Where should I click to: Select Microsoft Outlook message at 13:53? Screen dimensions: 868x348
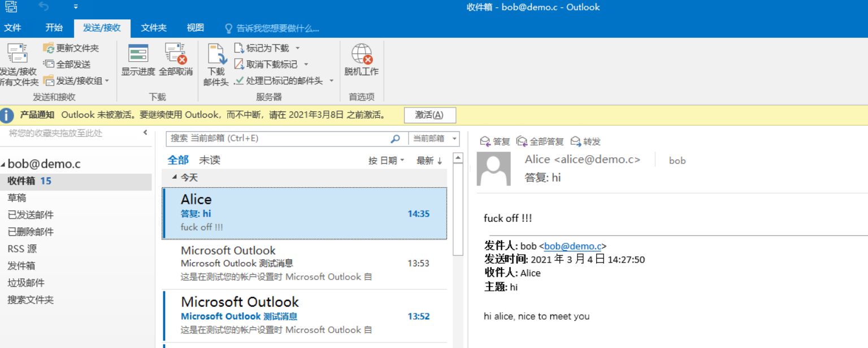click(305, 264)
